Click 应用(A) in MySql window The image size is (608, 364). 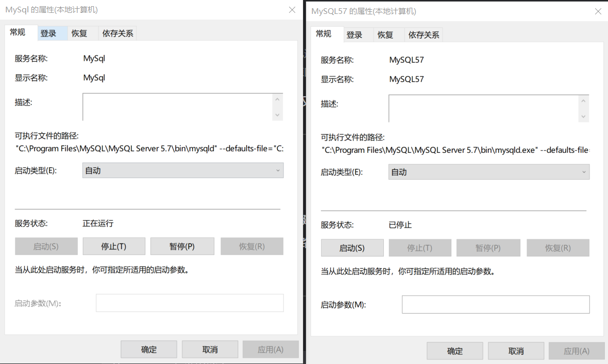pyautogui.click(x=271, y=349)
